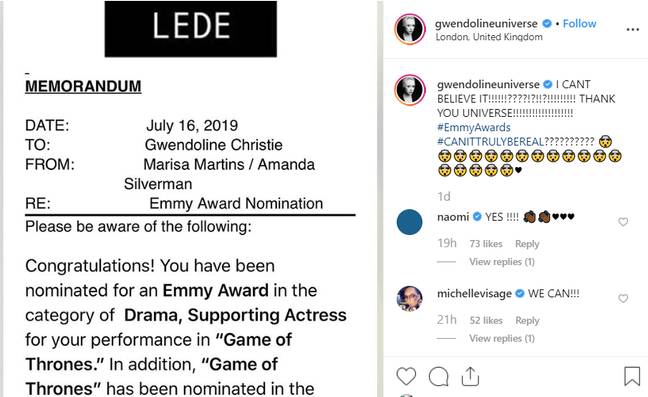
Task: Open the comment bubble icon
Action: point(438,376)
